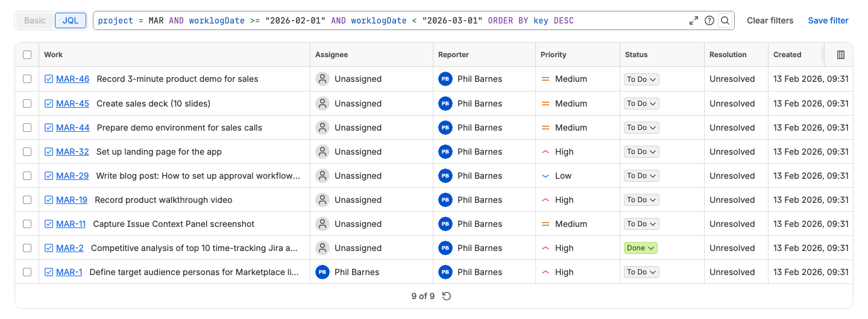Viewport: 868px width, 319px height.
Task: Select checkbox for MAR-46 row
Action: pos(27,79)
